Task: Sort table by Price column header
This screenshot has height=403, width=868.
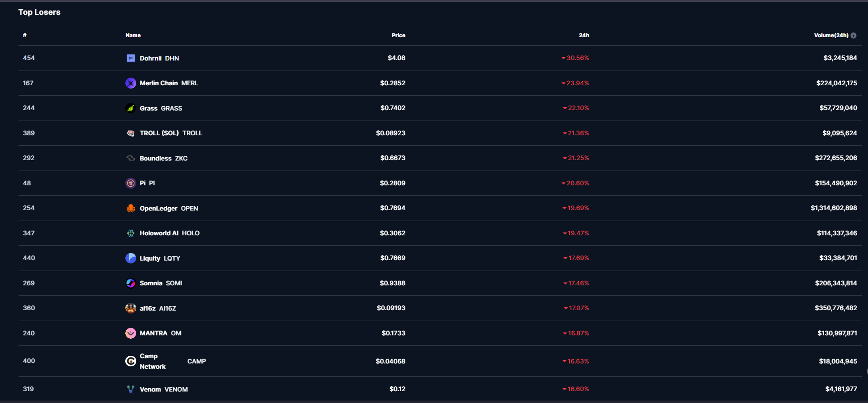Action: click(398, 35)
